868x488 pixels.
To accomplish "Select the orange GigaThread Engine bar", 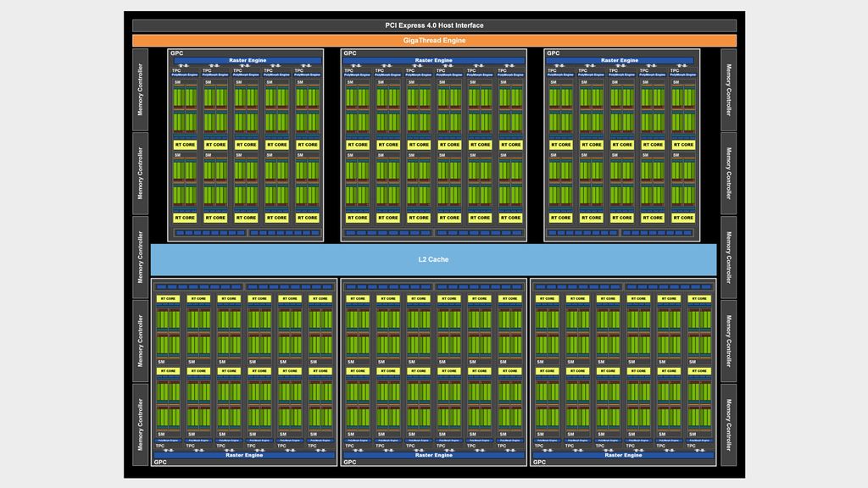I will tap(434, 41).
